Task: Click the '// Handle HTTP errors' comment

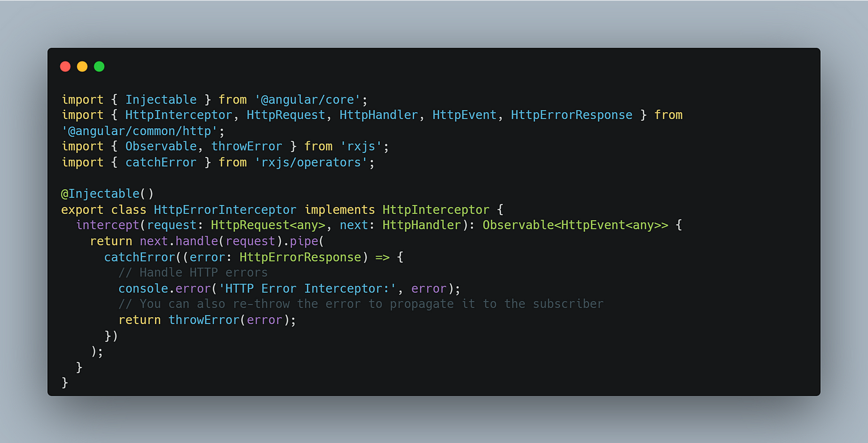Action: tap(193, 273)
